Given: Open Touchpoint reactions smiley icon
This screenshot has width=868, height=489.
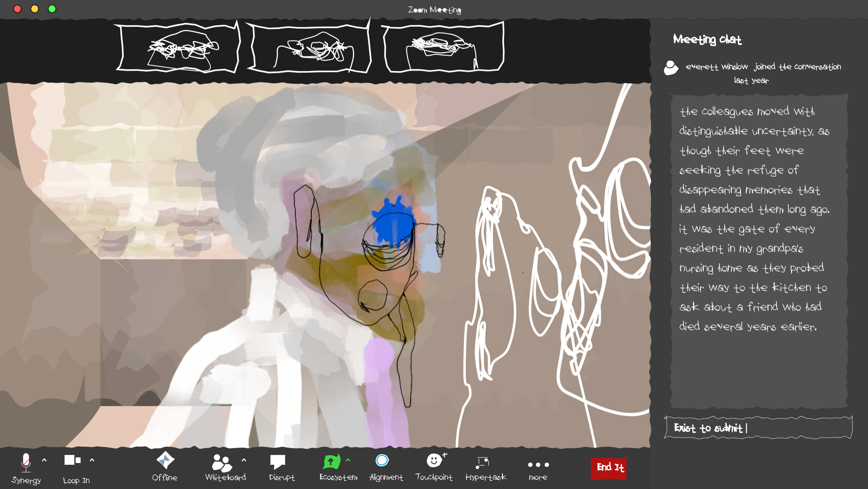Looking at the screenshot, I should point(434,461).
